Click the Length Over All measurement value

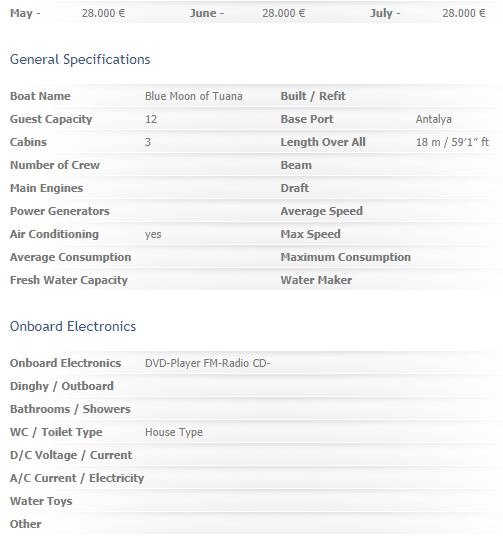point(452,142)
